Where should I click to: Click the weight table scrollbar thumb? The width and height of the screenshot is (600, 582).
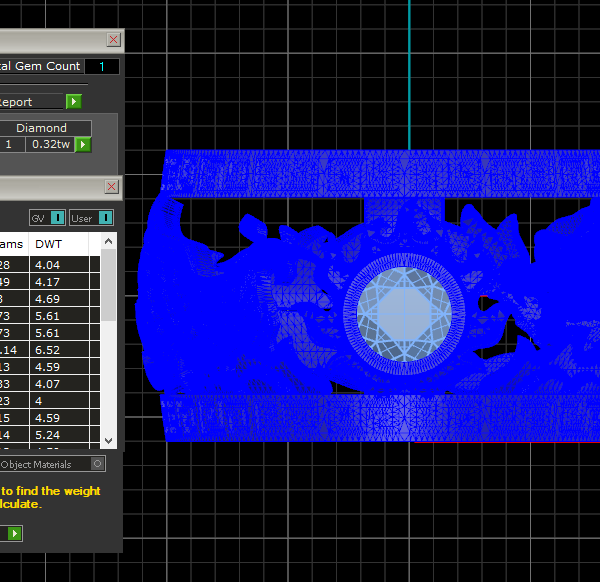coord(109,285)
